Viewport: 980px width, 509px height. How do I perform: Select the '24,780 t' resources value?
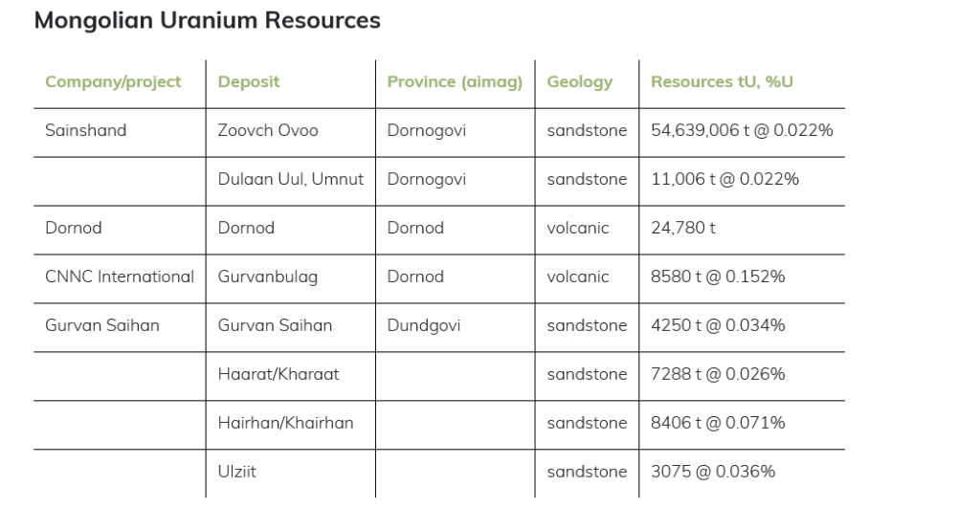(x=683, y=229)
